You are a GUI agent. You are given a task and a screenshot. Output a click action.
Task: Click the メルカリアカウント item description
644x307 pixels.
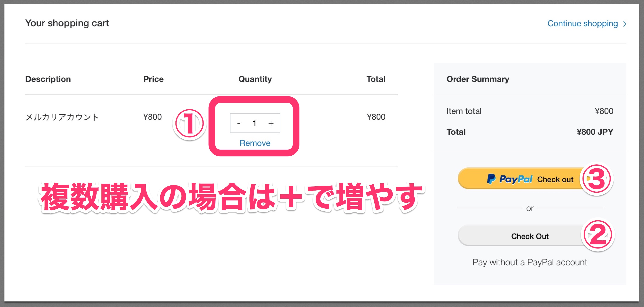pos(62,117)
